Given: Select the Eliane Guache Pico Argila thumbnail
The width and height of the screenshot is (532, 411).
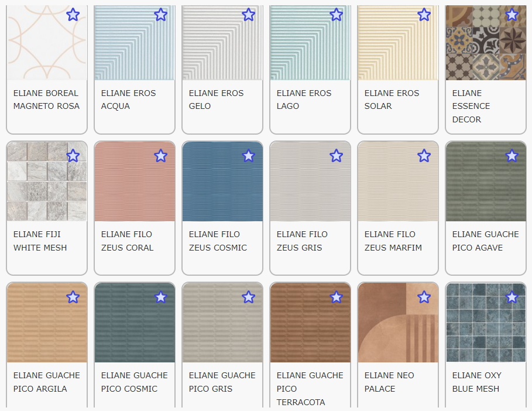Looking at the screenshot, I should 47,325.
